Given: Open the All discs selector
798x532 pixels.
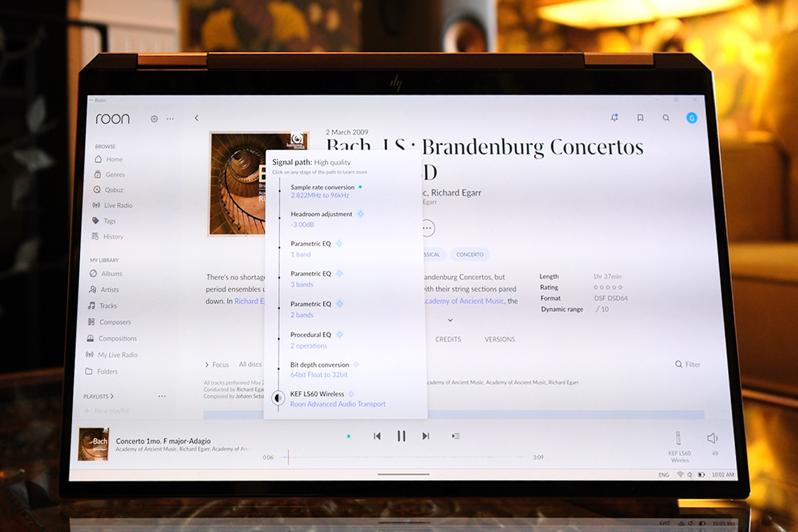Looking at the screenshot, I should 251,364.
